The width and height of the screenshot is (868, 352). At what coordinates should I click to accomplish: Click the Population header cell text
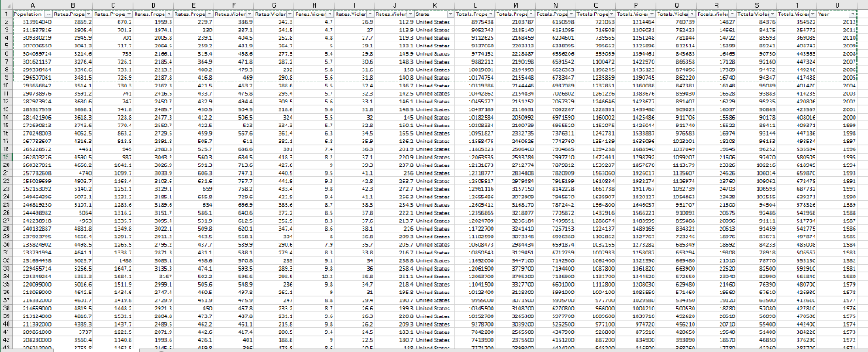(x=27, y=13)
